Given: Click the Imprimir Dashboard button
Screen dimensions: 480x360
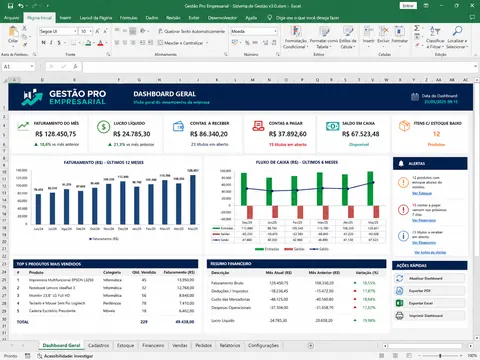Looking at the screenshot, I should click(x=430, y=316).
